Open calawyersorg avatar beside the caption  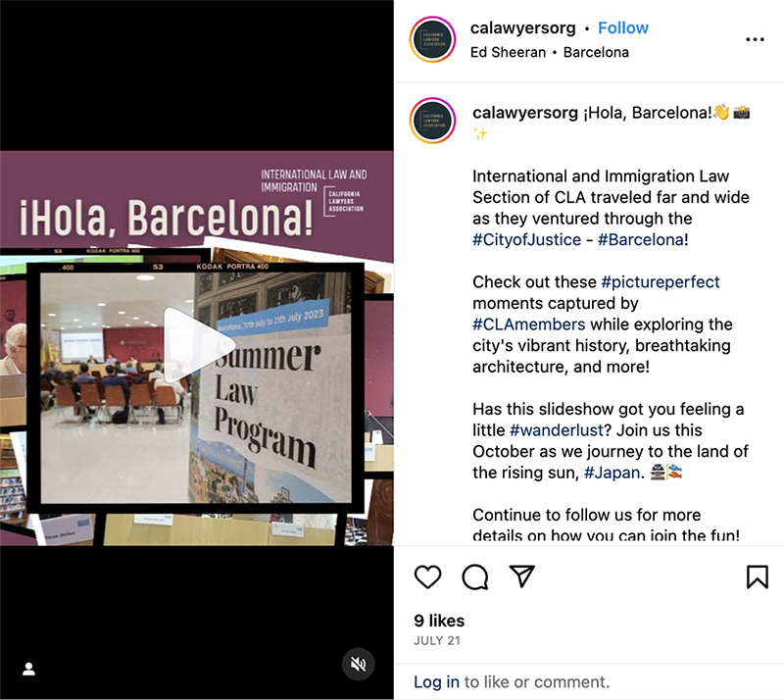pos(432,121)
